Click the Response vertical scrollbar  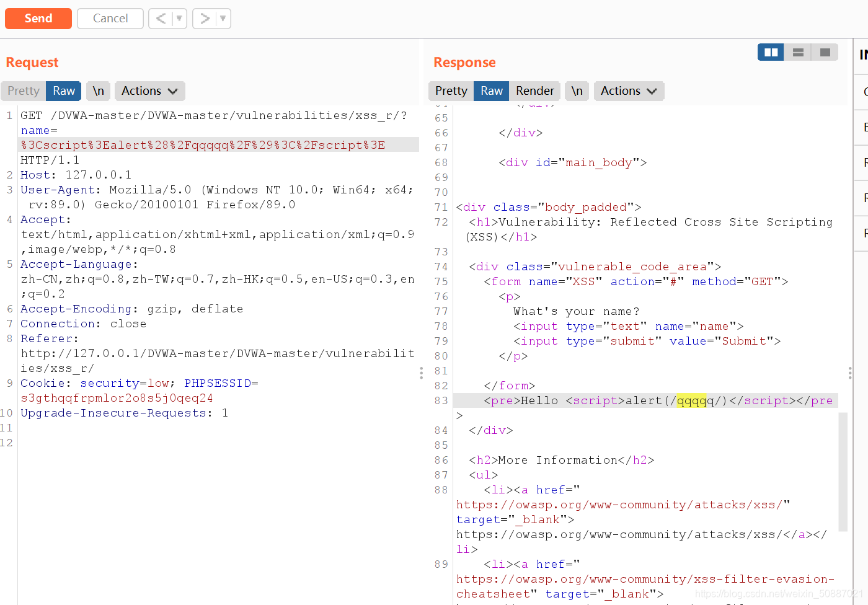[843, 471]
